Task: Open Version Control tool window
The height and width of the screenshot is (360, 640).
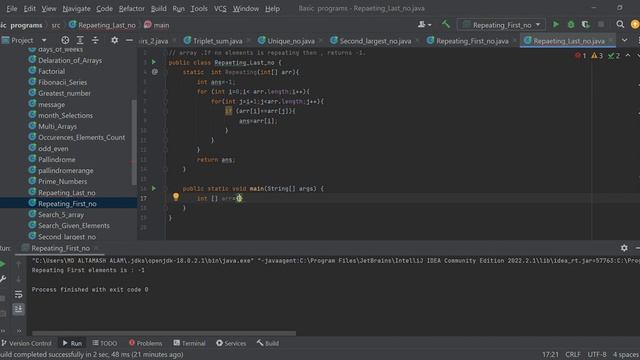Action: pyautogui.click(x=26, y=343)
